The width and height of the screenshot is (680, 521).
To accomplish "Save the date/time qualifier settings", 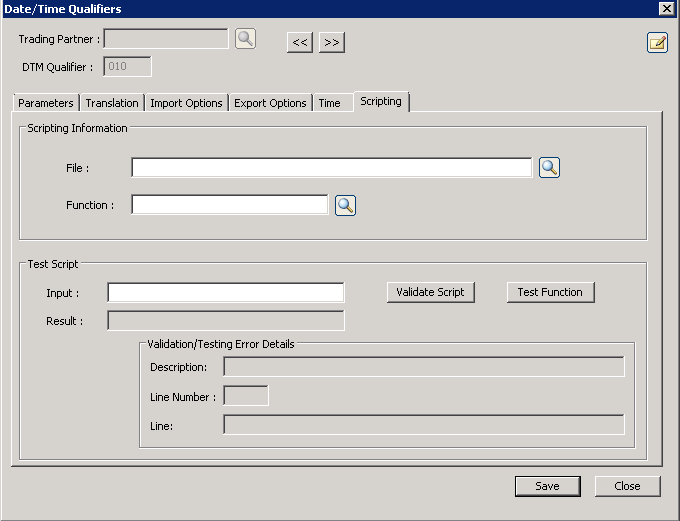I will tap(547, 486).
